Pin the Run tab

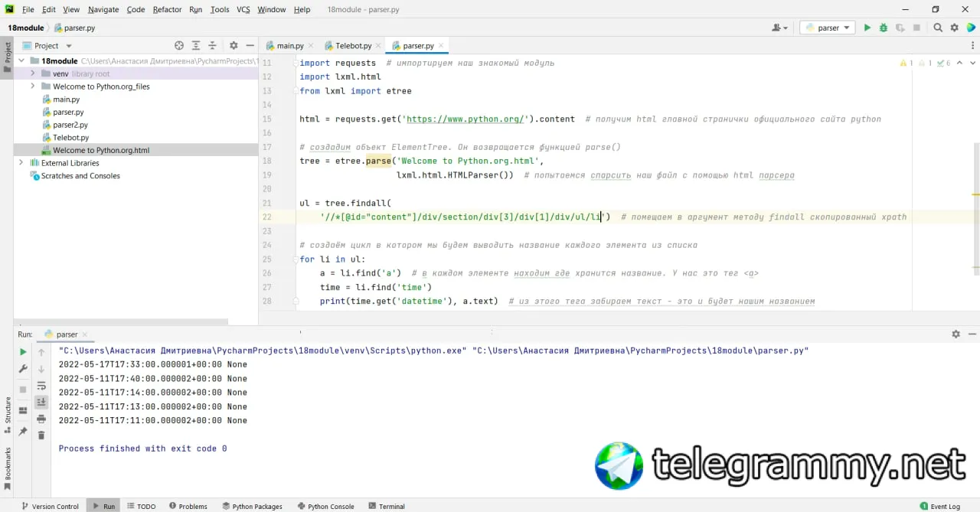pyautogui.click(x=23, y=431)
